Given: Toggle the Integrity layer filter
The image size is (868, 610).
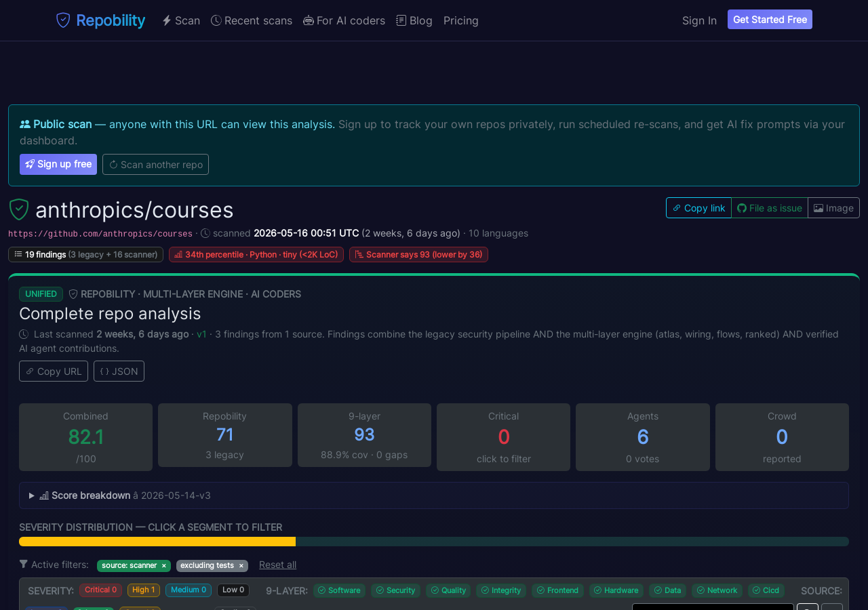Looking at the screenshot, I should 501,590.
